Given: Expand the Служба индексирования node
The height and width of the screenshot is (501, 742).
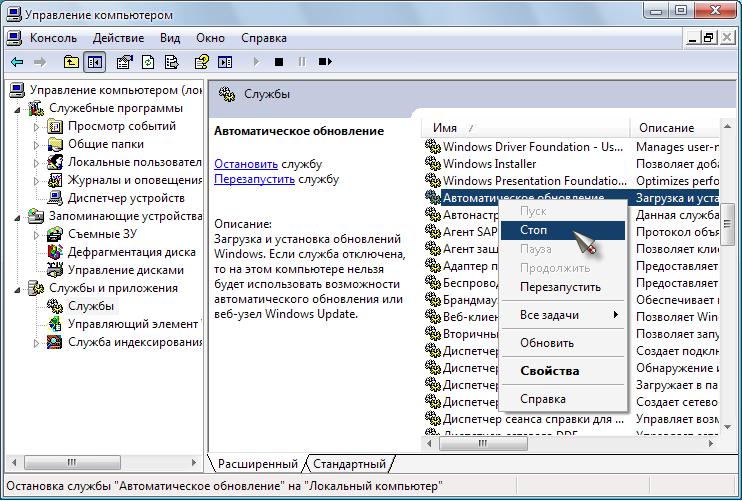Looking at the screenshot, I should 36,343.
